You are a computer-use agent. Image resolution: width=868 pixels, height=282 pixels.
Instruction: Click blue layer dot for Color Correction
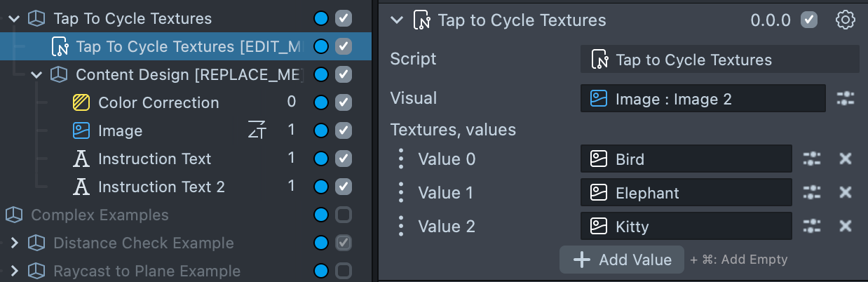point(321,102)
